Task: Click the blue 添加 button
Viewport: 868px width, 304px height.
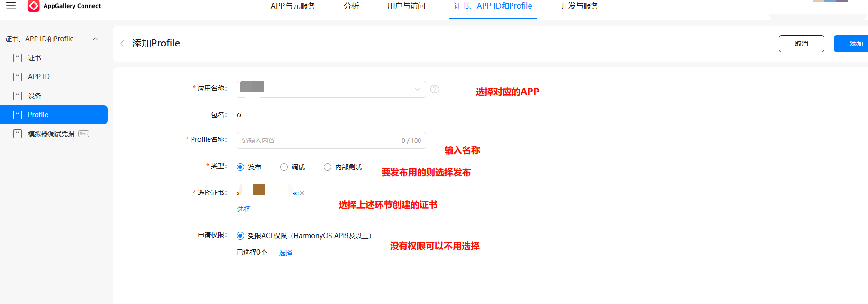Action: [x=853, y=44]
